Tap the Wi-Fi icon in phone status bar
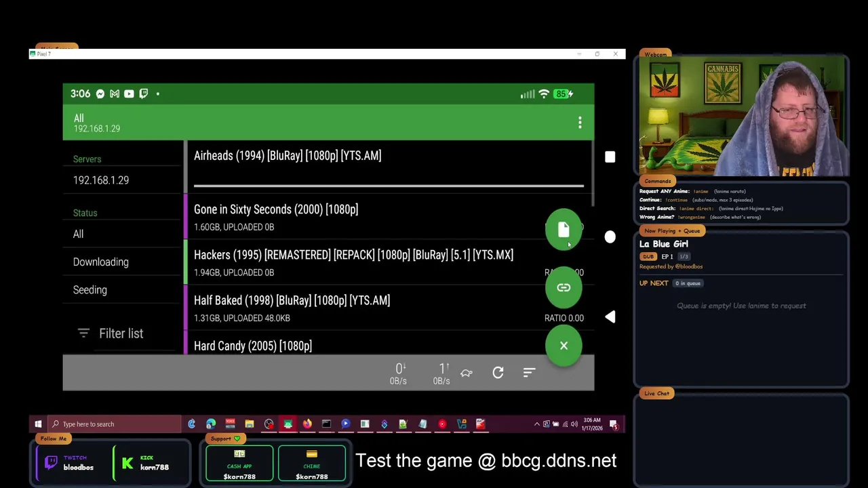This screenshot has width=868, height=488. click(543, 94)
